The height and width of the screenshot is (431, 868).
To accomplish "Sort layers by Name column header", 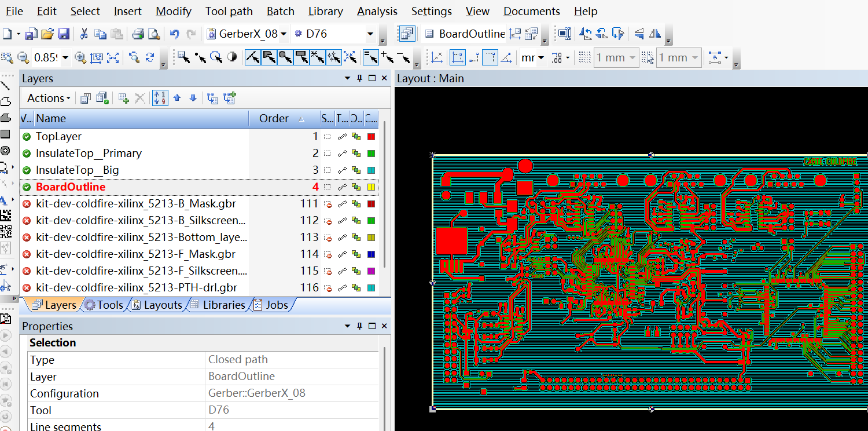I will tap(142, 119).
